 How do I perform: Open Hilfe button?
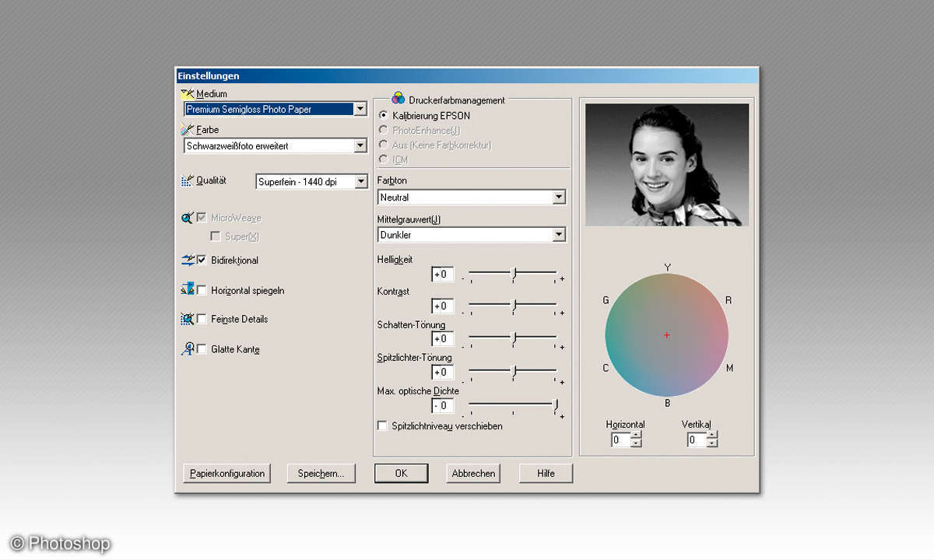(546, 473)
